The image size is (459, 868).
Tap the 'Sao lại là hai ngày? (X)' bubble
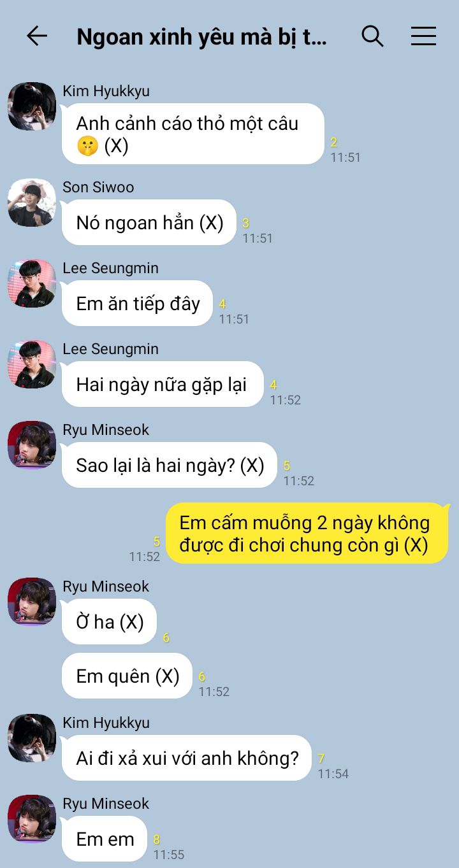tap(170, 465)
